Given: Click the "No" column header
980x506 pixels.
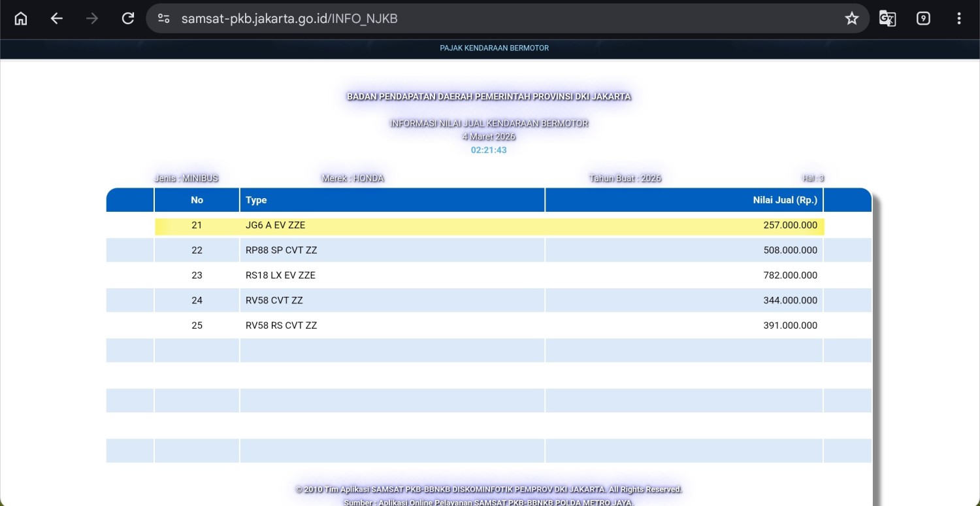Looking at the screenshot, I should click(x=197, y=200).
